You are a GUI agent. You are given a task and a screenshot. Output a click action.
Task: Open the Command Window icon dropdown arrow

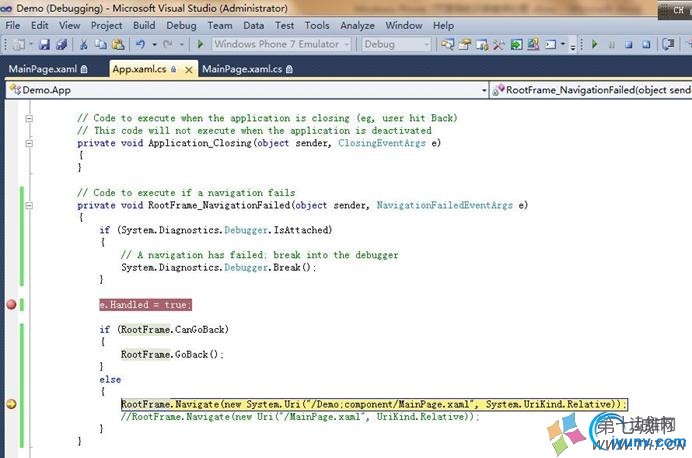click(563, 44)
